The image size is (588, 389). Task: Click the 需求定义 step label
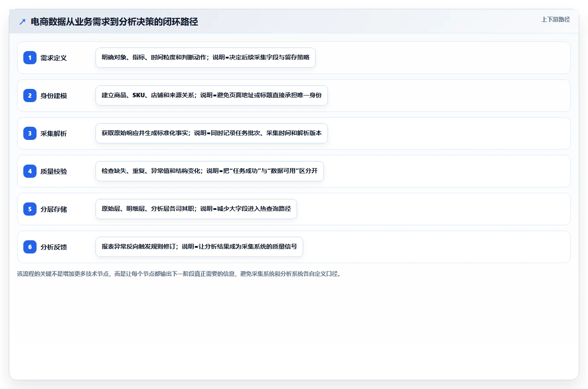click(54, 58)
